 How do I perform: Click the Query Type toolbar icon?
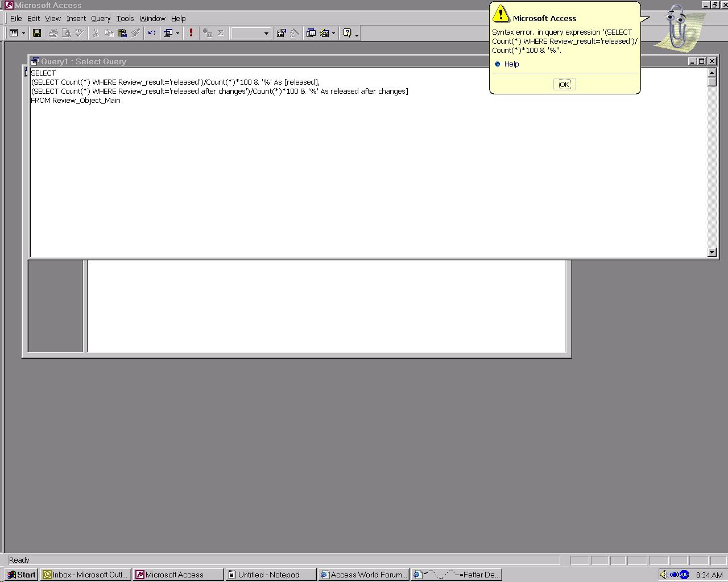click(168, 33)
